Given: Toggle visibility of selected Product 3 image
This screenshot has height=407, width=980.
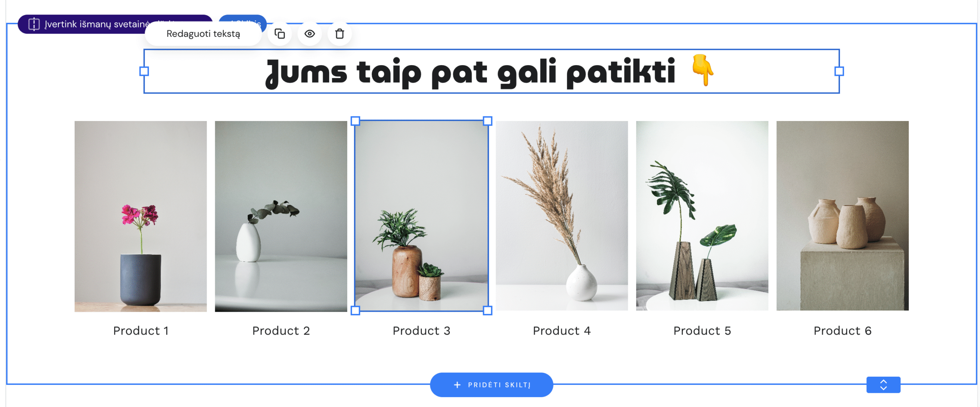Looking at the screenshot, I should pos(309,34).
